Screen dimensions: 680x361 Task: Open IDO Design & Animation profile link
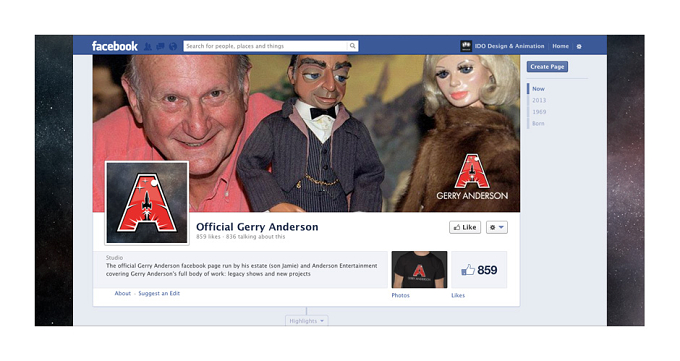click(509, 46)
